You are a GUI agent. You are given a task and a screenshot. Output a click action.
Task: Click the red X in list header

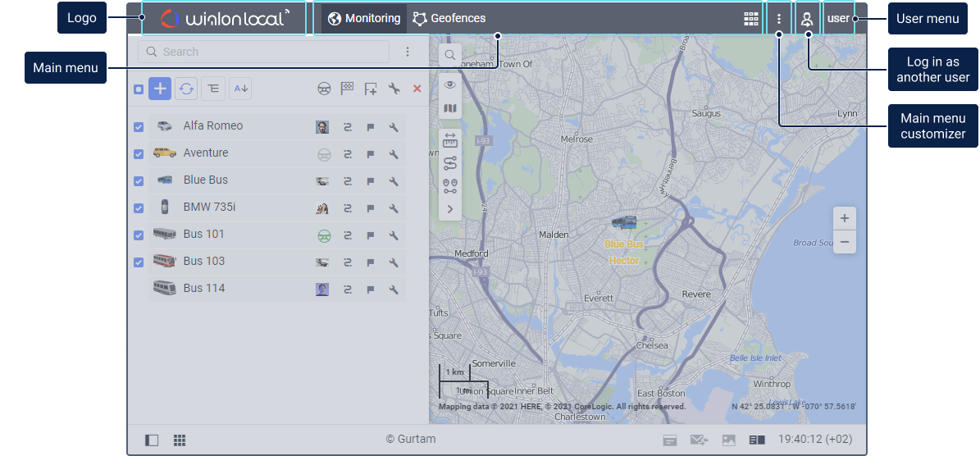417,89
